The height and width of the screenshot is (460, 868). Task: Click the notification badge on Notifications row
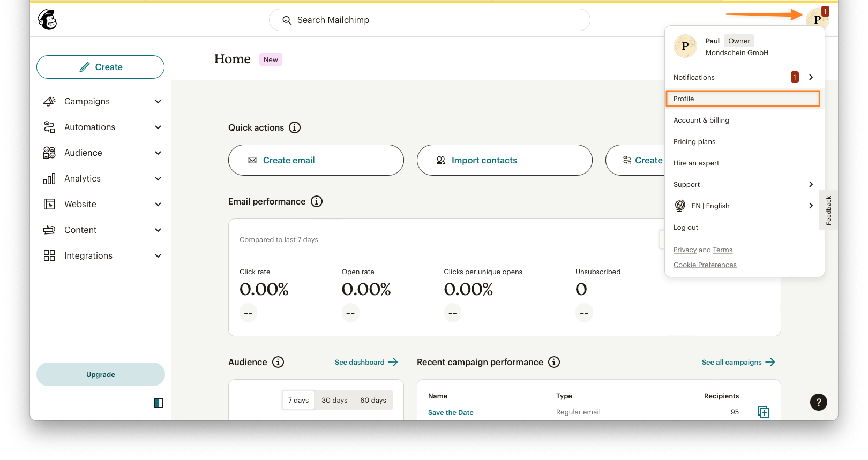click(x=795, y=77)
